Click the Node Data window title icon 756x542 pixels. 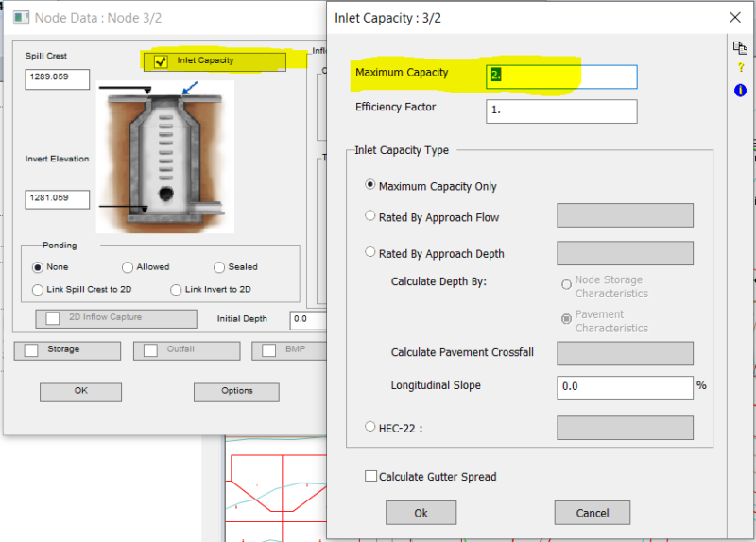tap(20, 18)
